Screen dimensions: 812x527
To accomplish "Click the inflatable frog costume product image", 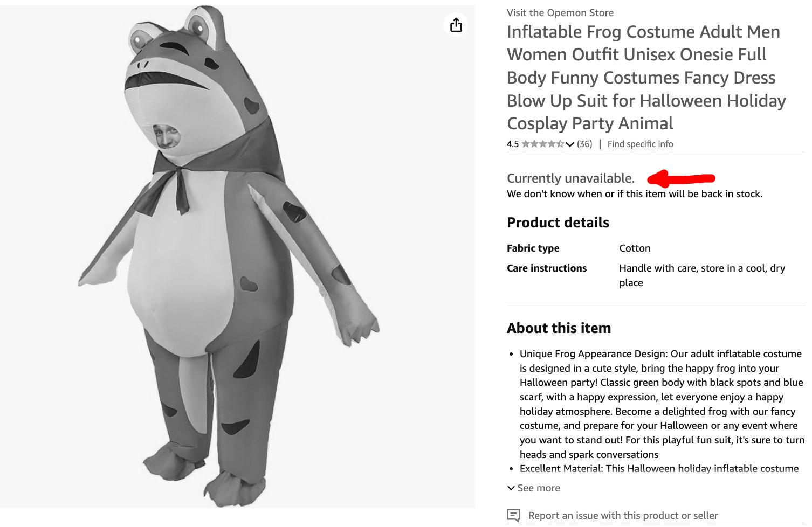I will click(x=237, y=256).
